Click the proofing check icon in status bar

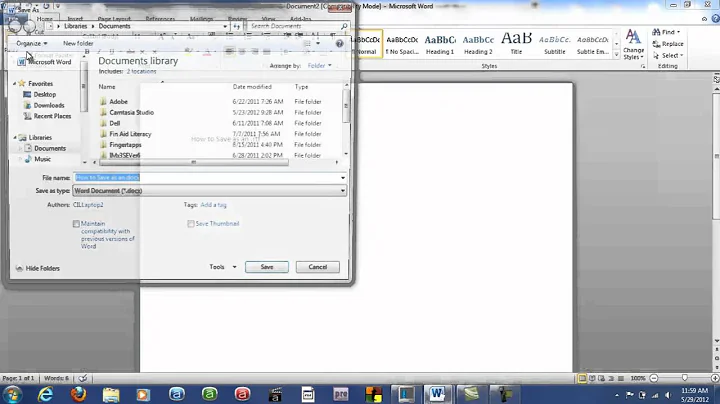point(83,378)
